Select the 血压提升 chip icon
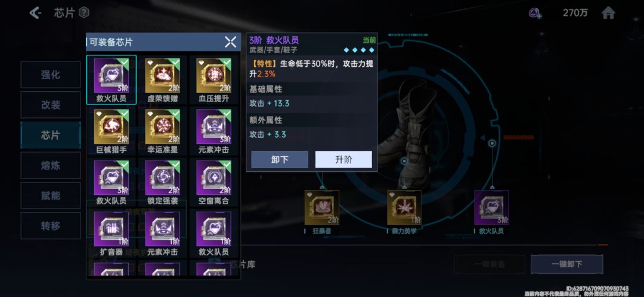644x297 pixels. 213,76
